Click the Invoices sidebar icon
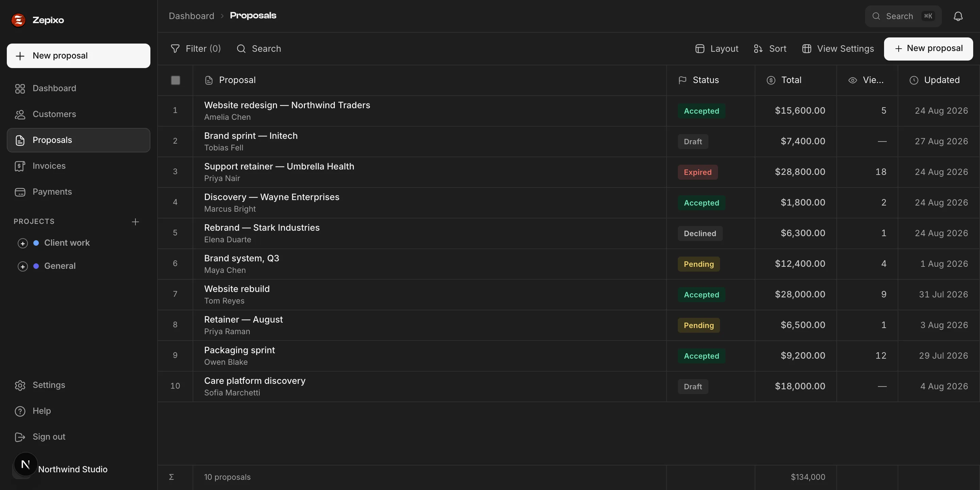This screenshot has width=980, height=490. coord(20,166)
